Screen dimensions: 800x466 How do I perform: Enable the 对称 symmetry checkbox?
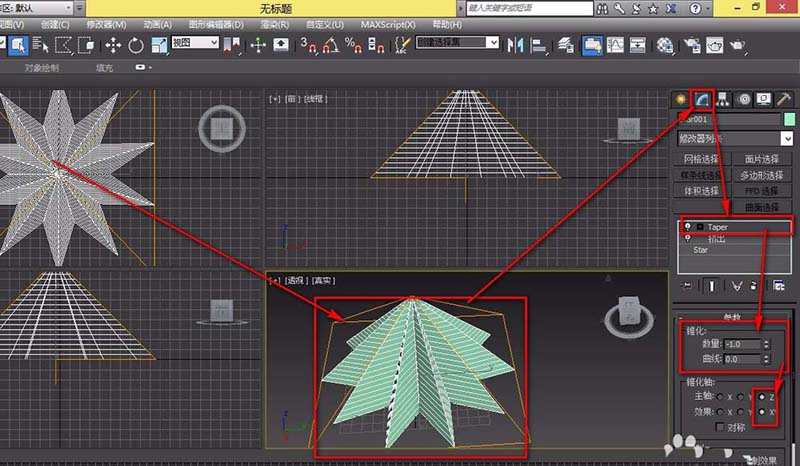point(720,427)
